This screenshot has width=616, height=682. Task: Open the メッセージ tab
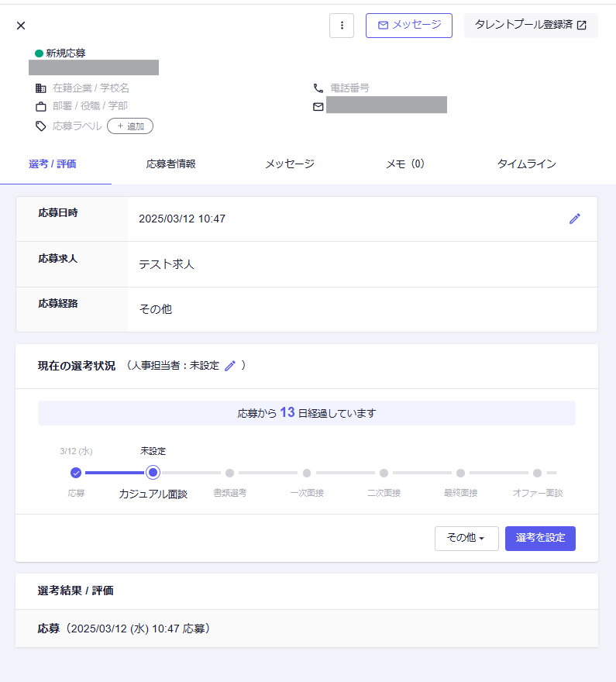289,164
